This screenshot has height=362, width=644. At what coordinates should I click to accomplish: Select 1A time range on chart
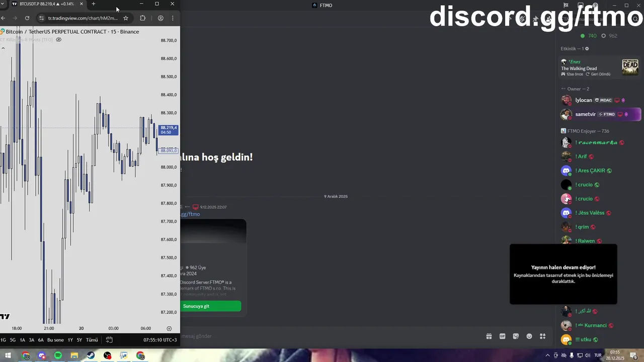[x=22, y=340]
